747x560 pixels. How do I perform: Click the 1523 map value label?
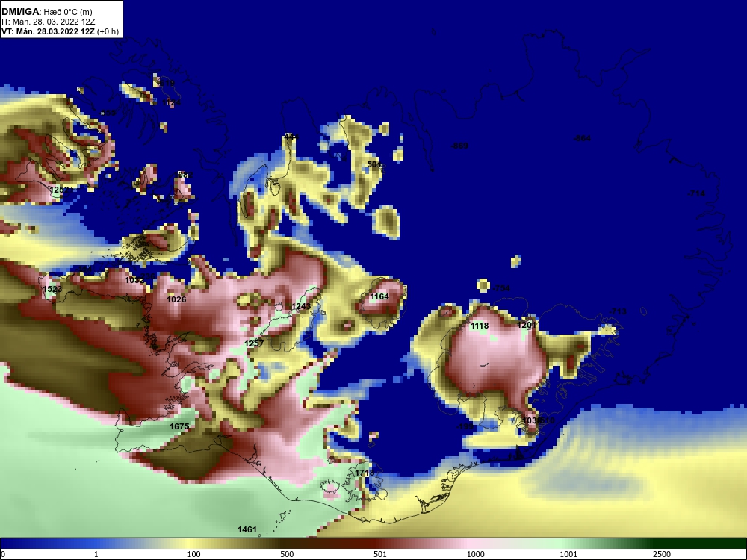[52, 289]
